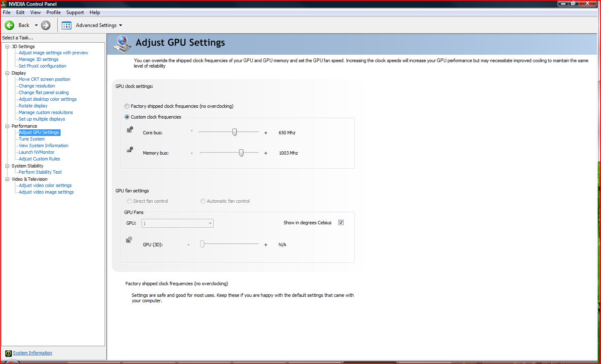The width and height of the screenshot is (601, 364).
Task: Click the Core bus slider handle
Action: (235, 132)
